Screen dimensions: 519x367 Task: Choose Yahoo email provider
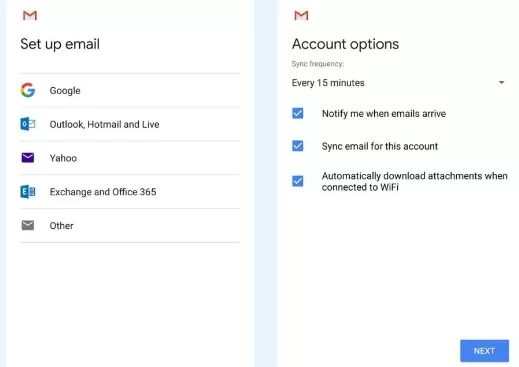130,158
